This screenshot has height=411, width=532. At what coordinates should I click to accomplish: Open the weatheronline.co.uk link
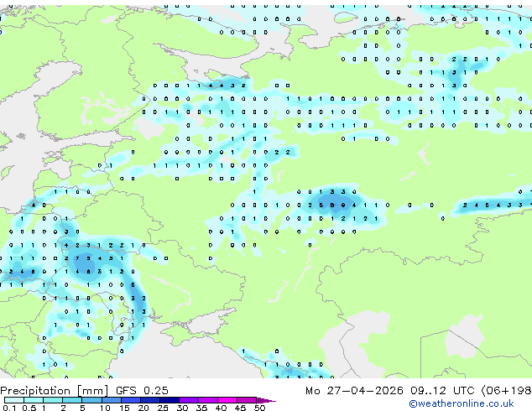click(462, 403)
